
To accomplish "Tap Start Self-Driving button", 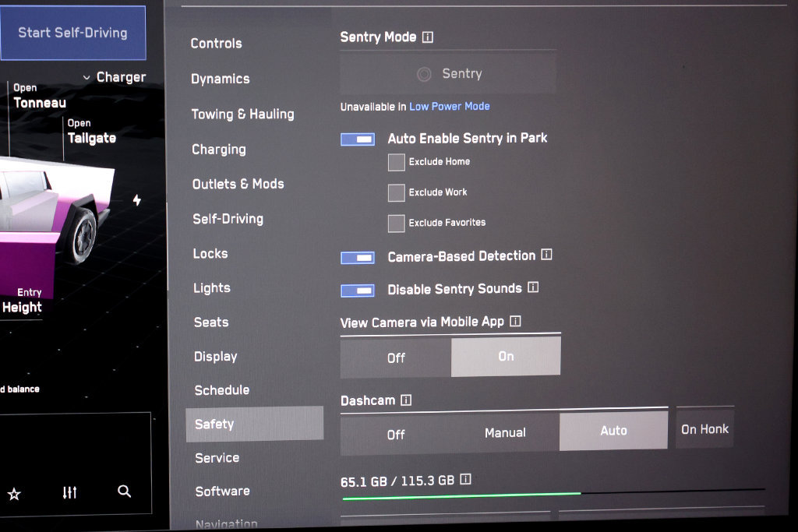I will 72,33.
